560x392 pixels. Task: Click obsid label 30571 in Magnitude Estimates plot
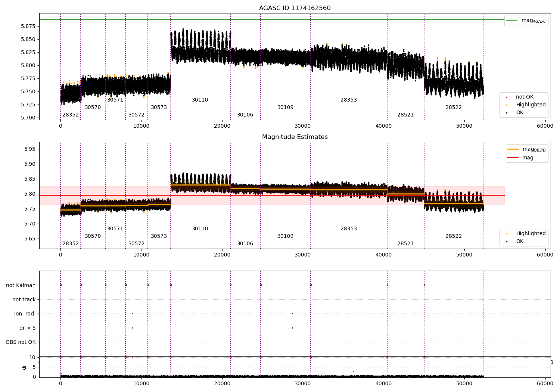click(x=115, y=229)
